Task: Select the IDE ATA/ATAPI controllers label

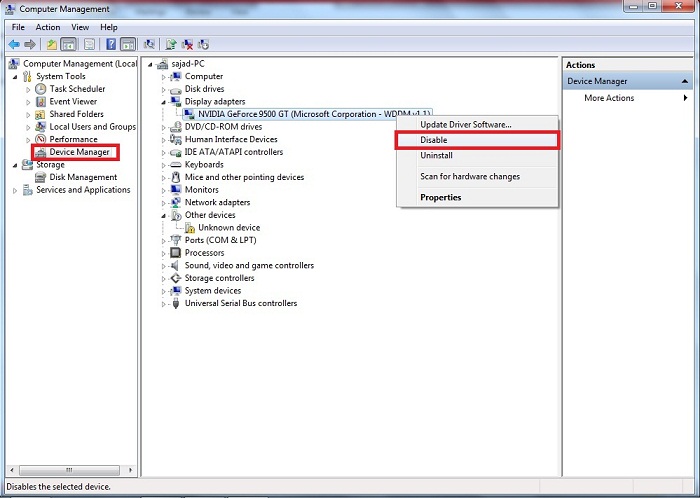Action: pos(233,152)
